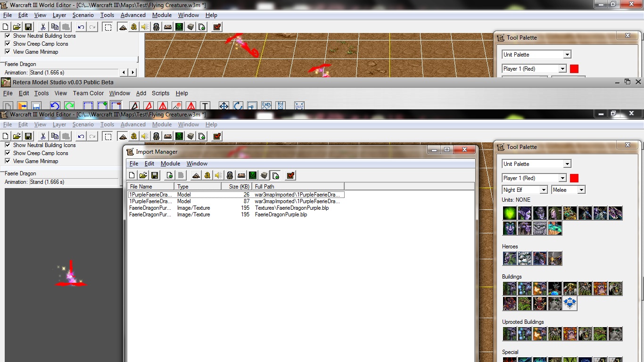Open Team Color menu in Retera Model Studio
The image size is (644, 362).
point(88,93)
